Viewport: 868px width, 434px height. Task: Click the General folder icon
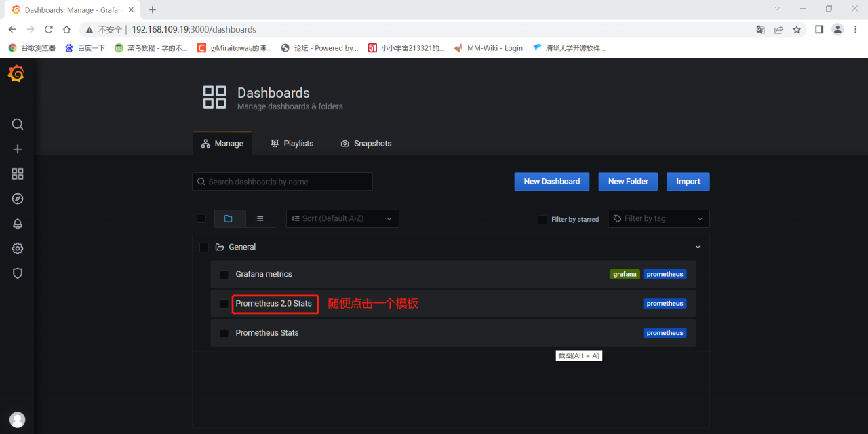[220, 248]
